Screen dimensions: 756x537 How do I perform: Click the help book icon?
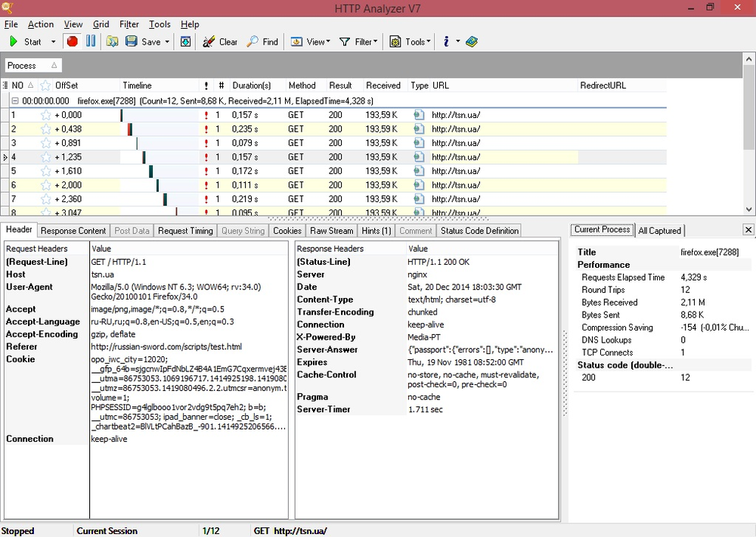click(472, 42)
